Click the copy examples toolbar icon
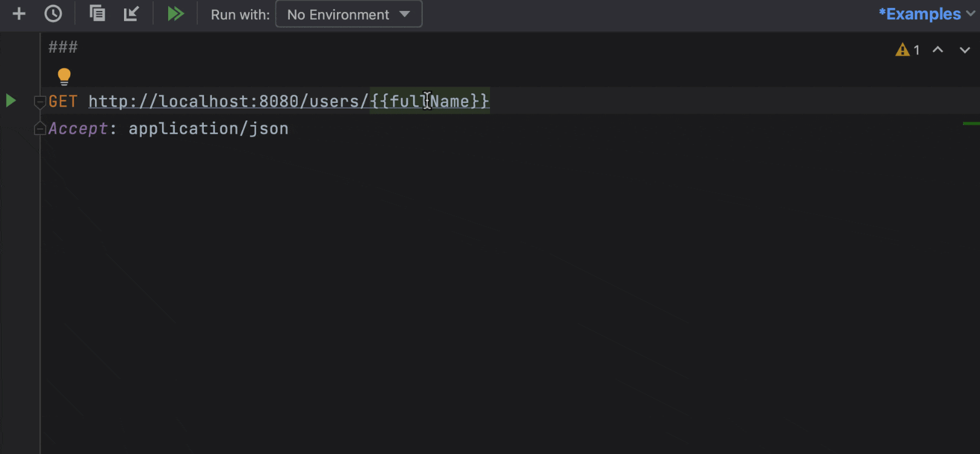 [97, 13]
